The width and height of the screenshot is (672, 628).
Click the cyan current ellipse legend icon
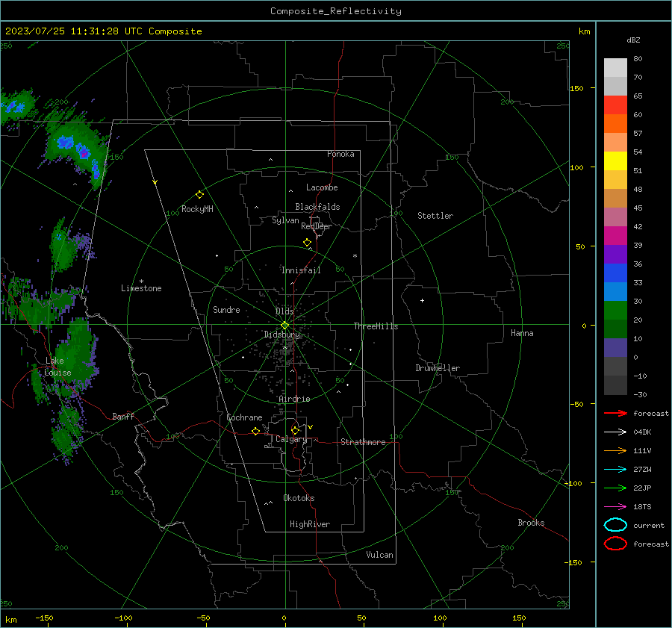point(615,525)
